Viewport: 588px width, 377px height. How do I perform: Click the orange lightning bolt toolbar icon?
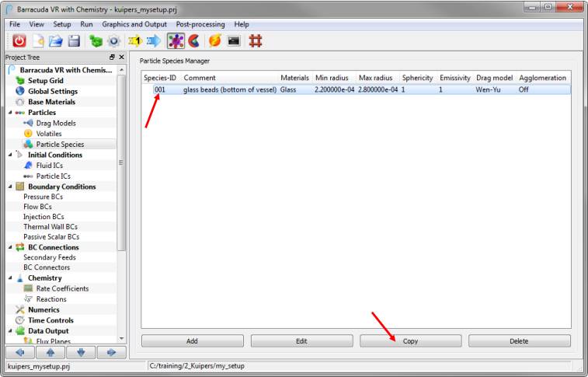click(x=215, y=40)
